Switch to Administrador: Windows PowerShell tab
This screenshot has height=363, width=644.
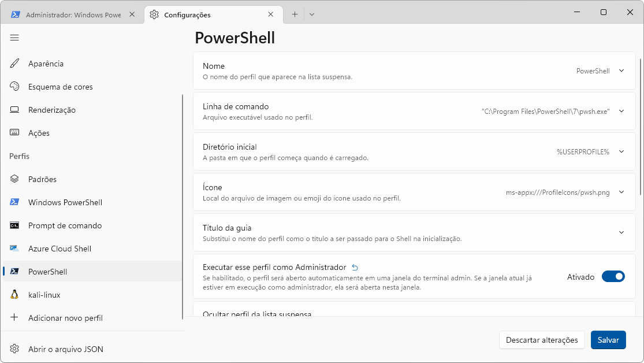(73, 14)
